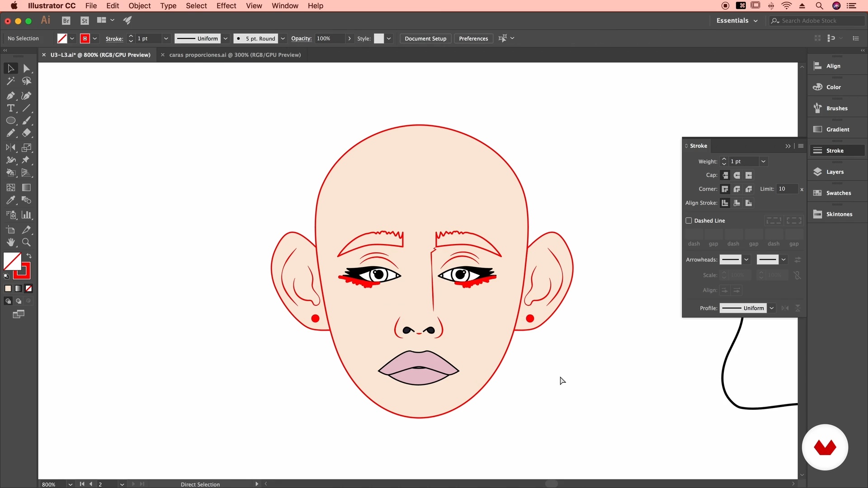
Task: Open the stroke weight dropdown in control bar
Action: [x=166, y=39]
